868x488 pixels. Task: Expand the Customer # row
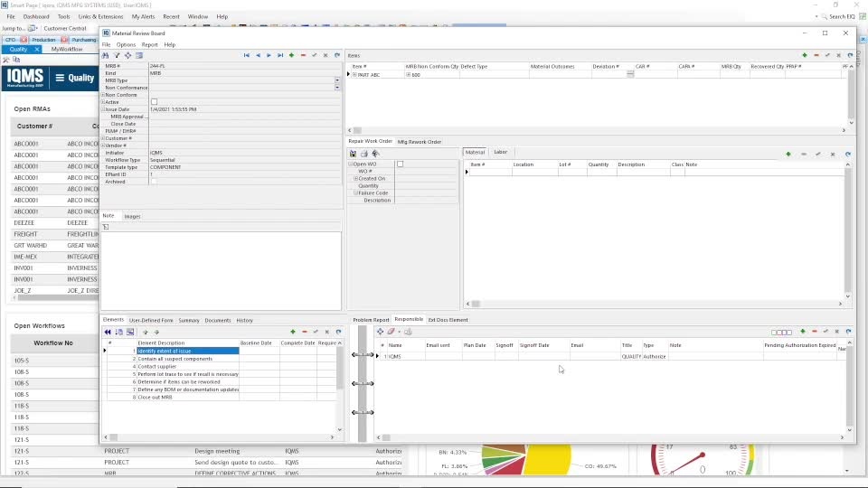point(103,138)
